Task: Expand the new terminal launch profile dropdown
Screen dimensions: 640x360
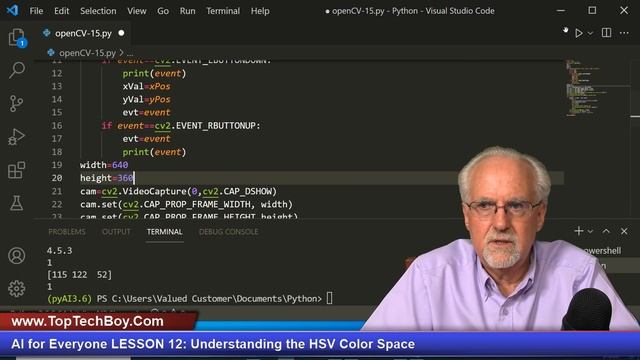Action: point(590,231)
